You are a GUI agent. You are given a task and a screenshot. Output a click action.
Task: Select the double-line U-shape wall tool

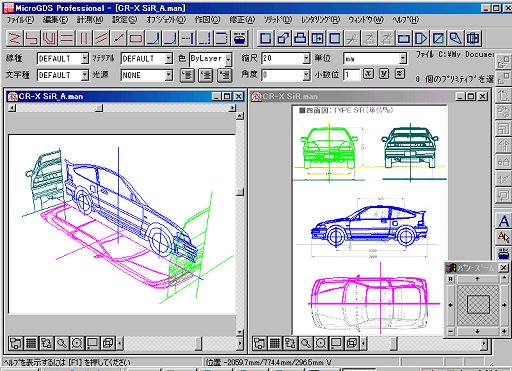pyautogui.click(x=49, y=38)
